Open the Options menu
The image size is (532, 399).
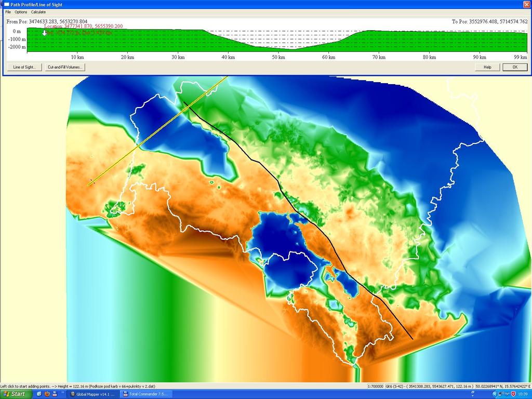click(x=21, y=12)
